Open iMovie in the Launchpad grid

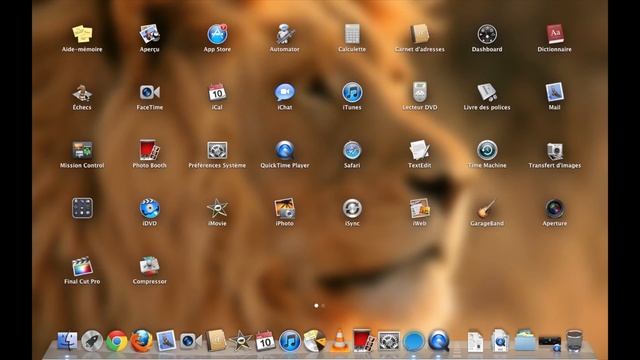[x=217, y=208]
